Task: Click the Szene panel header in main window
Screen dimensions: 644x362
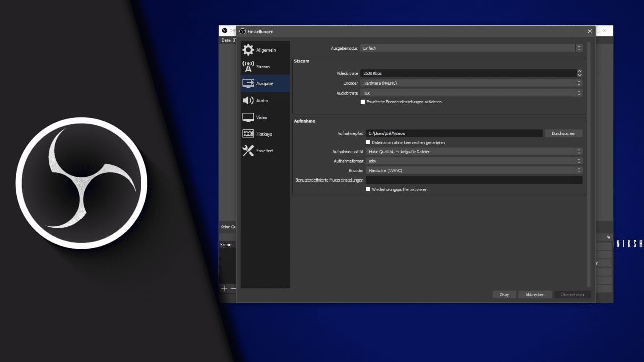Action: pyautogui.click(x=226, y=245)
